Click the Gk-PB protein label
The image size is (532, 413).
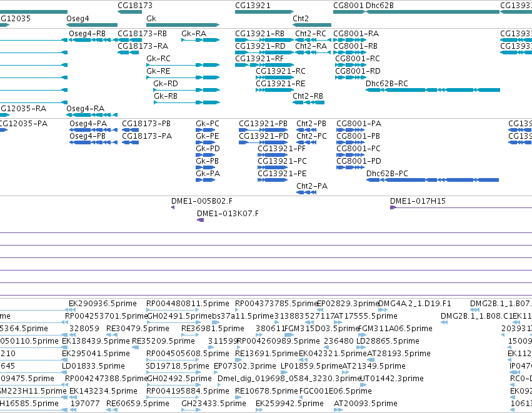point(208,161)
